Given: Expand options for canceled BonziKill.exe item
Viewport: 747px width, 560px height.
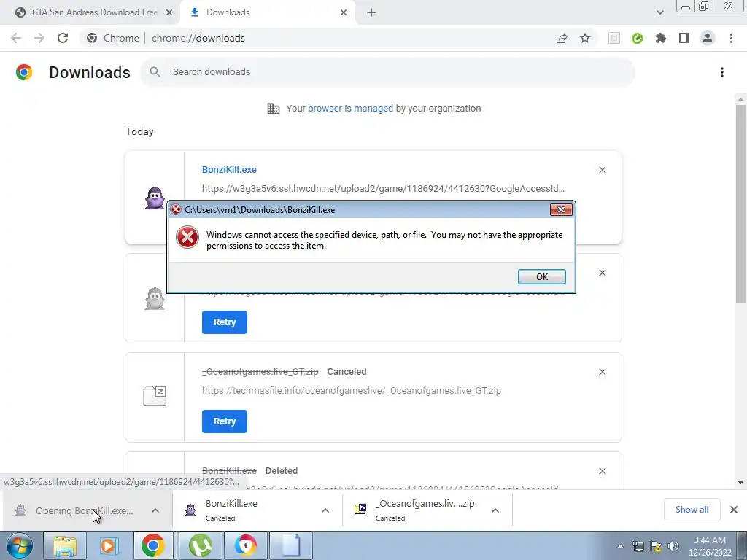Looking at the screenshot, I should pyautogui.click(x=325, y=510).
